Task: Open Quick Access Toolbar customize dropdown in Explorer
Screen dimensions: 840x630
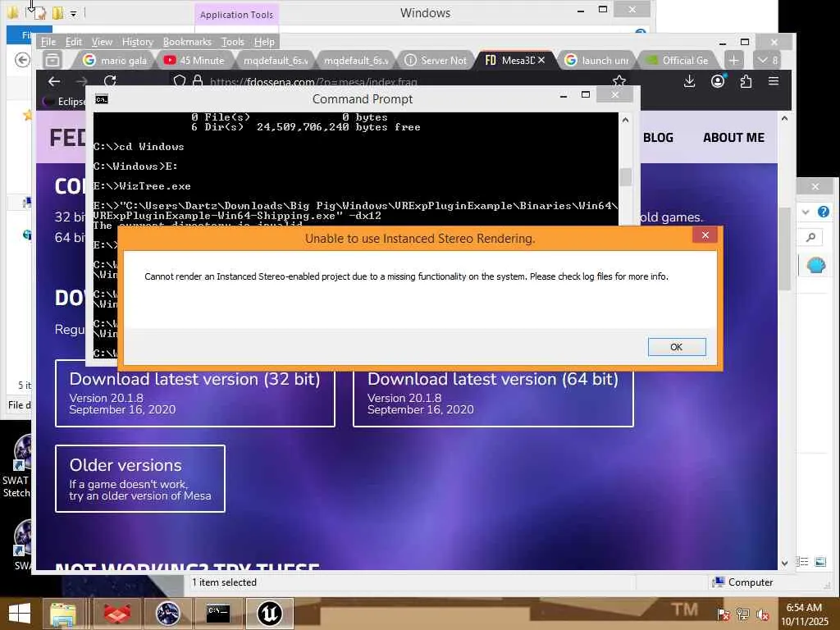Action: tap(73, 13)
